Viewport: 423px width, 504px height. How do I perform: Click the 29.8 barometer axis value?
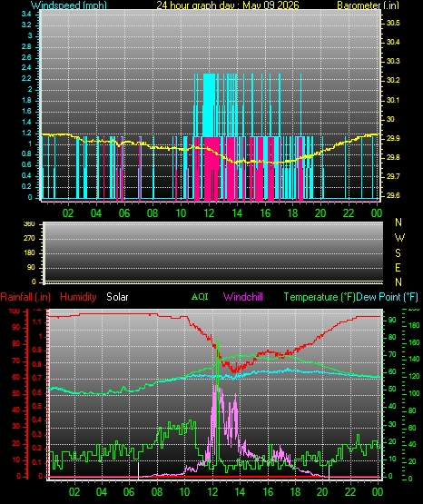point(393,157)
